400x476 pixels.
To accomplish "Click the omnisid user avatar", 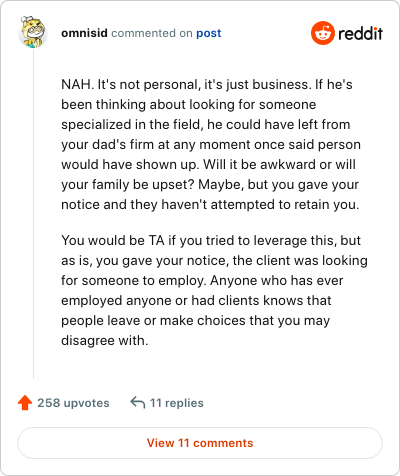I will click(33, 32).
